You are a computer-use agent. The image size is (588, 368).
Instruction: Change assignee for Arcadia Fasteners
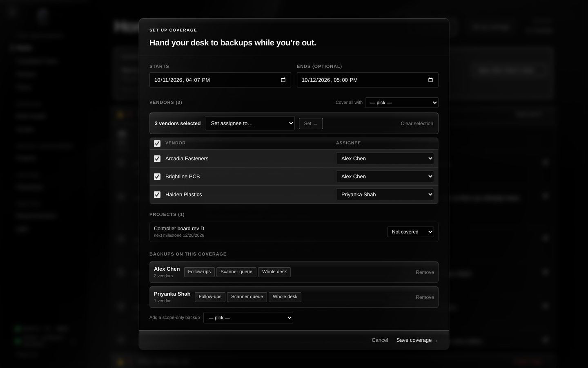tap(385, 159)
